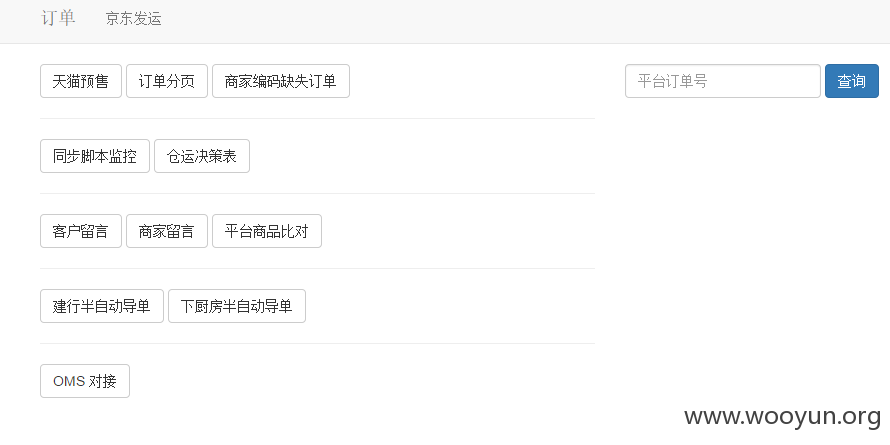This screenshot has width=890, height=445.
Task: Open 同步脚本监控 monitor
Action: [x=95, y=156]
